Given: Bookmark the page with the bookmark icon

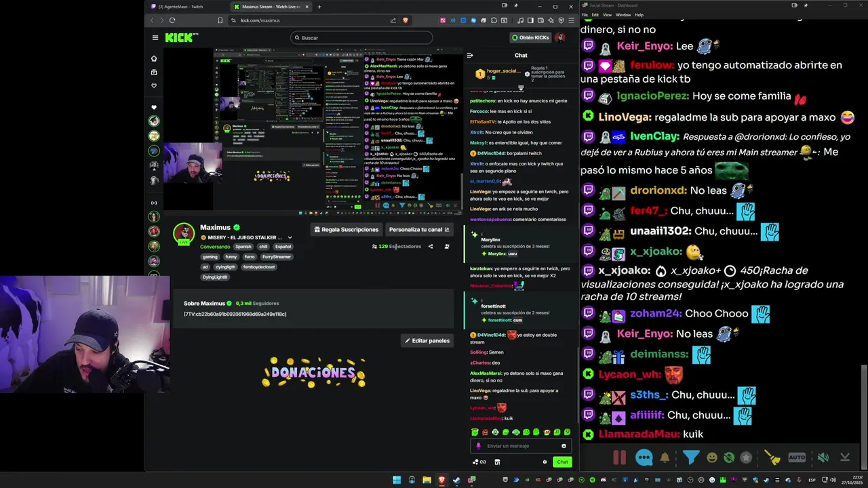Looking at the screenshot, I should pos(220,20).
